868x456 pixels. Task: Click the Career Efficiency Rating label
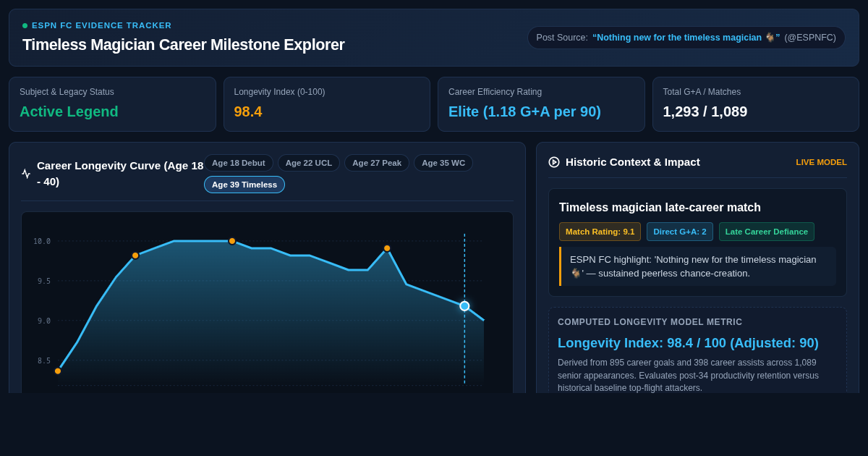[x=495, y=92]
